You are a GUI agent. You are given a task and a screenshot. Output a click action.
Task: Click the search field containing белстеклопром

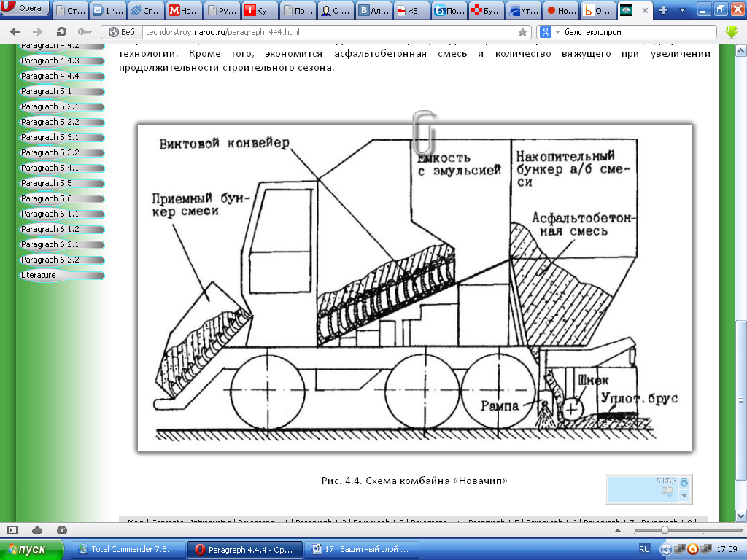click(x=638, y=32)
